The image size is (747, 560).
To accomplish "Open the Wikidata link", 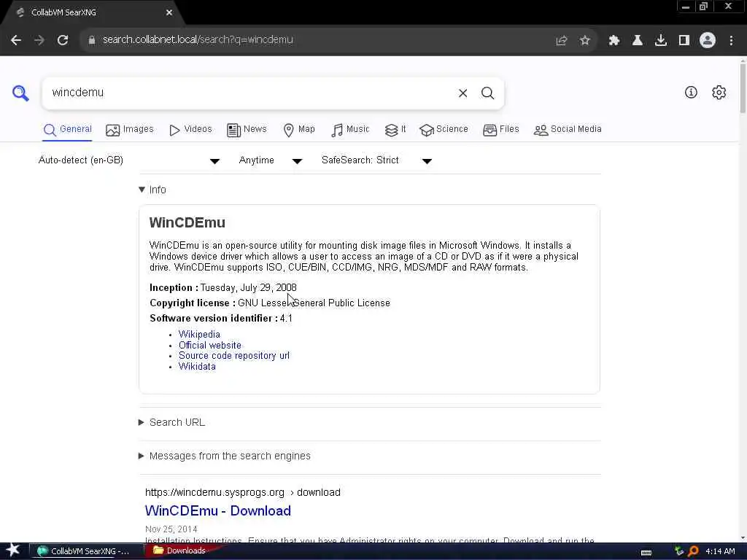I will click(x=197, y=367).
